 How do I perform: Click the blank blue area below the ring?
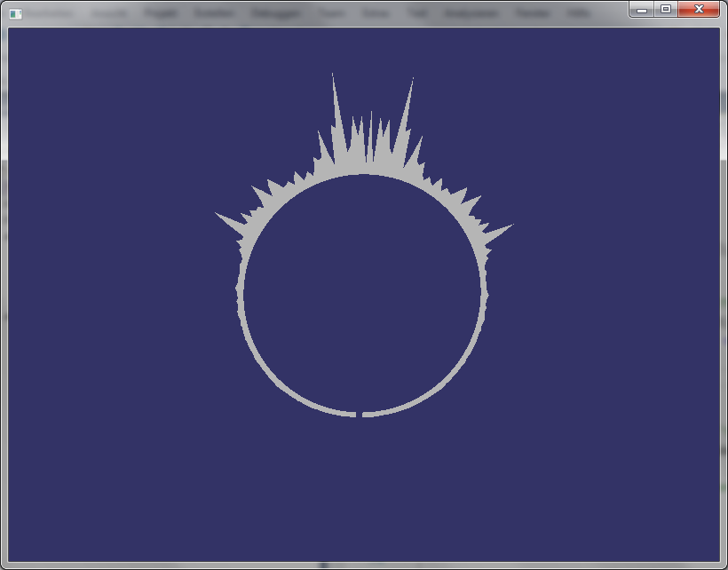tap(362, 488)
